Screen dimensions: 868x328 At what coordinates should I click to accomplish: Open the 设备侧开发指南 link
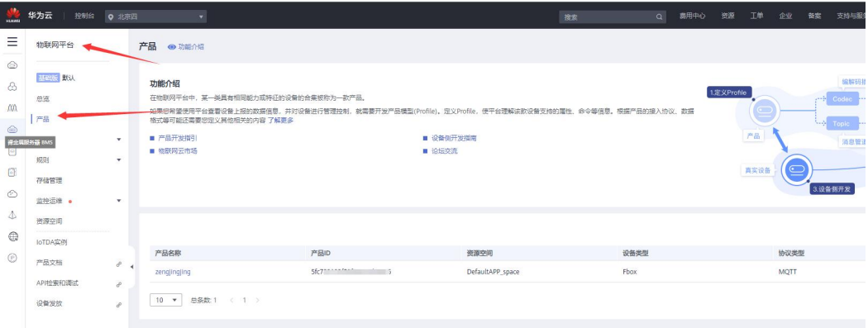pos(454,138)
